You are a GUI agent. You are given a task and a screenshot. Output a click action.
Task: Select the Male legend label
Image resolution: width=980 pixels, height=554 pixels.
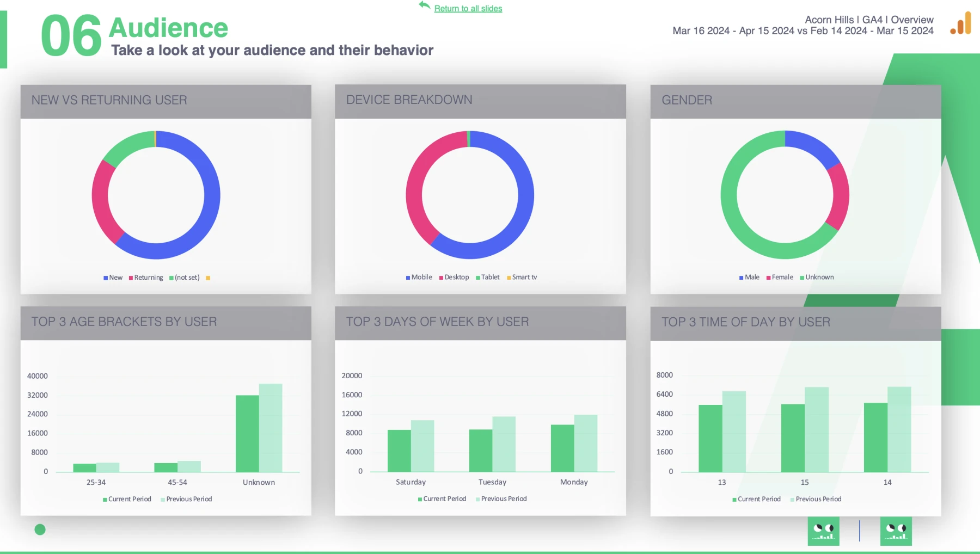tap(752, 277)
